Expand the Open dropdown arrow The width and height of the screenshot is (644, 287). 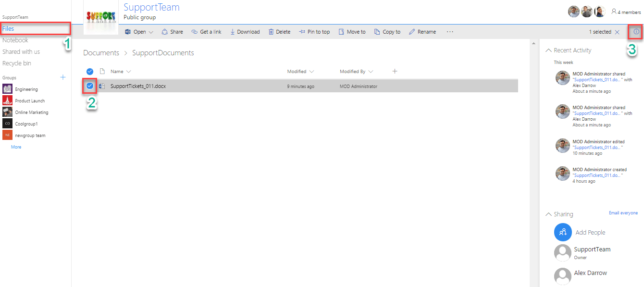151,32
